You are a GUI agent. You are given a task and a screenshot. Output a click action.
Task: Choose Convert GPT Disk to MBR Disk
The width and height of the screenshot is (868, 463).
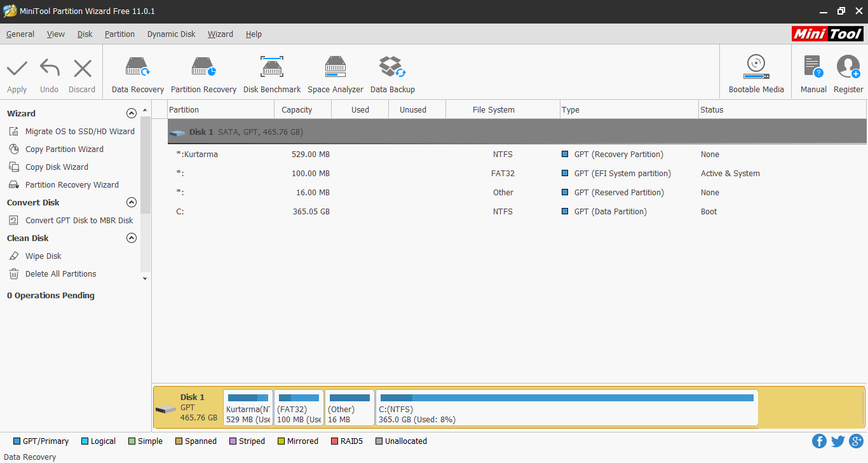pyautogui.click(x=79, y=221)
